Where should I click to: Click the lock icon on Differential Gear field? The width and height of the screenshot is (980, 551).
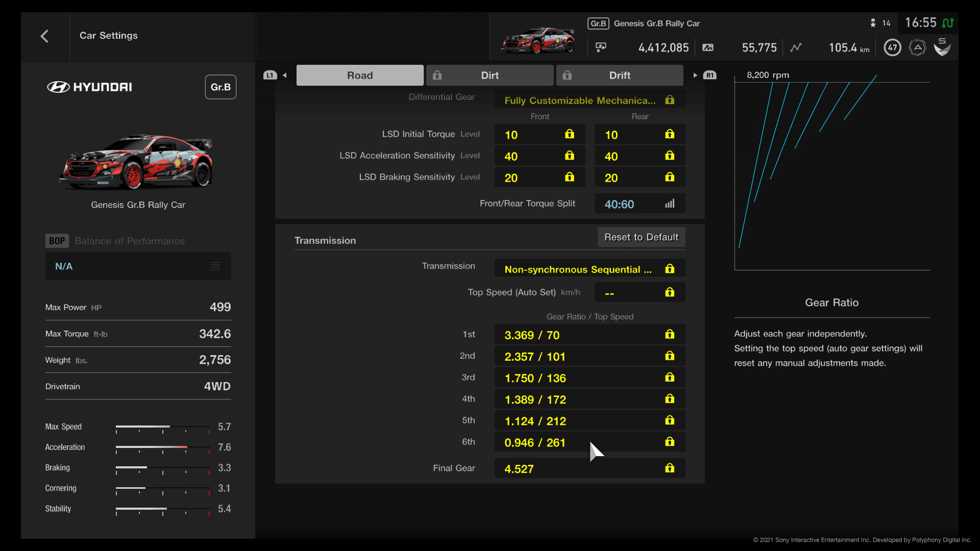tap(670, 101)
